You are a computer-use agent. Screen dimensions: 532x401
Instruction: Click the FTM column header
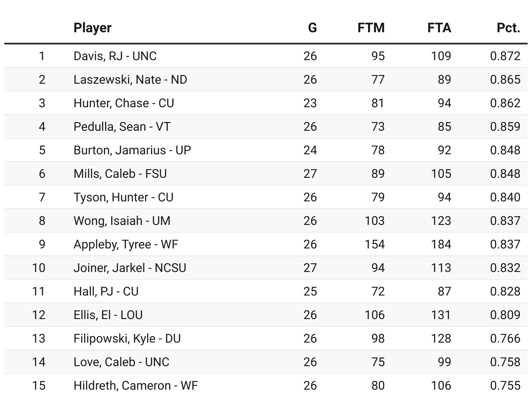pyautogui.click(x=371, y=28)
